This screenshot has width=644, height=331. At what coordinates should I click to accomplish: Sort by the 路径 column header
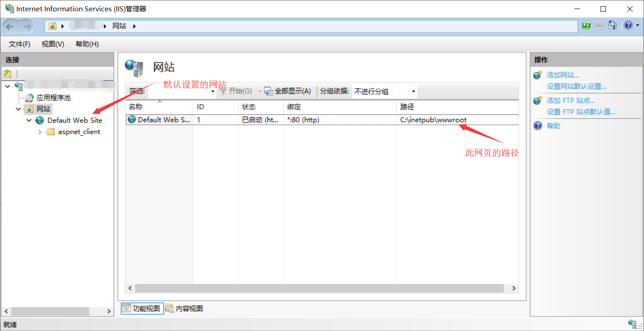458,107
